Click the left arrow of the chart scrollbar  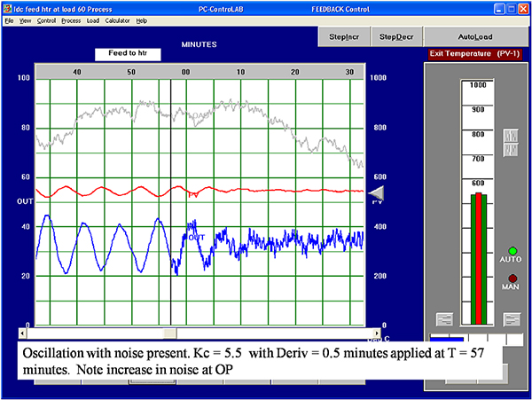[22, 333]
